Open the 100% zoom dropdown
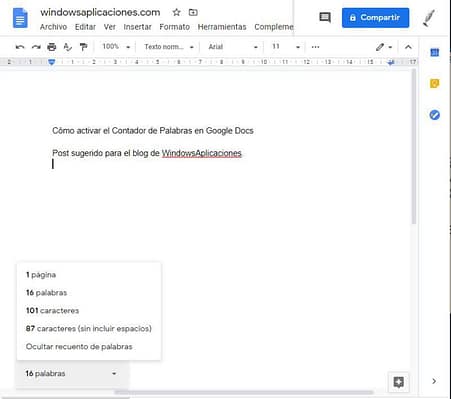Image resolution: width=451 pixels, height=399 pixels. [116, 47]
